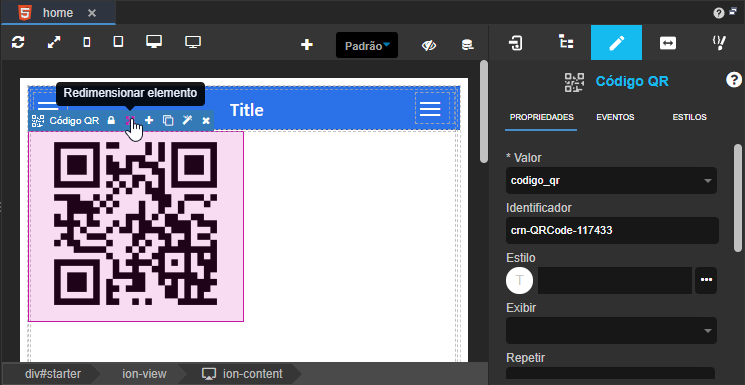Click the HTML5 icon on home tab
This screenshot has height=385, width=745.
click(25, 12)
